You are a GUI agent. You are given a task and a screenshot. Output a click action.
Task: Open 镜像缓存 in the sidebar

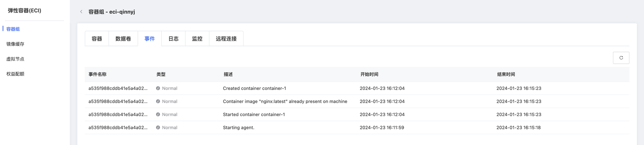coord(15,44)
